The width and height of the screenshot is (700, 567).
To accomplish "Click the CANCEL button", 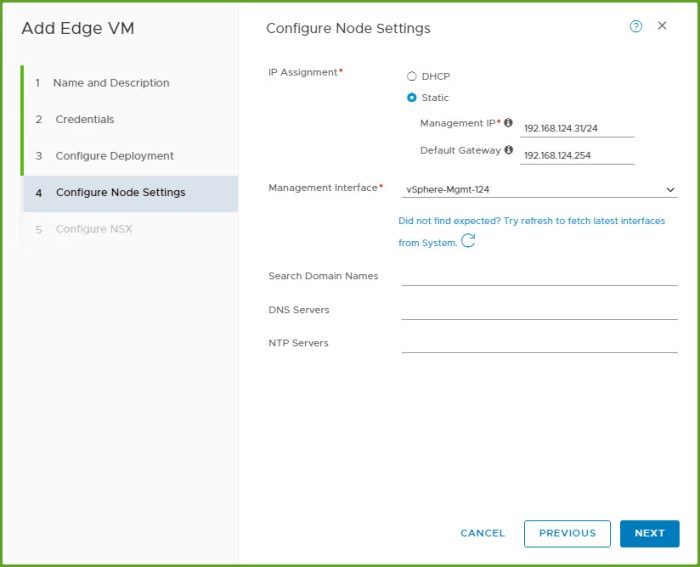I will click(x=483, y=533).
